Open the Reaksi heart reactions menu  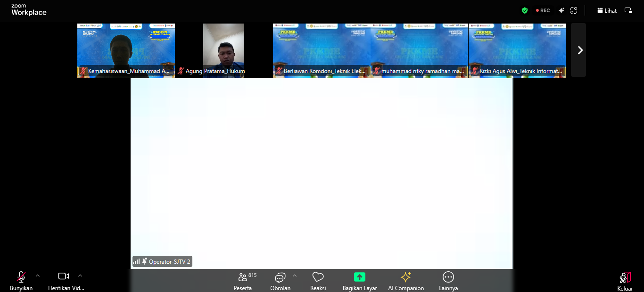coord(318,281)
